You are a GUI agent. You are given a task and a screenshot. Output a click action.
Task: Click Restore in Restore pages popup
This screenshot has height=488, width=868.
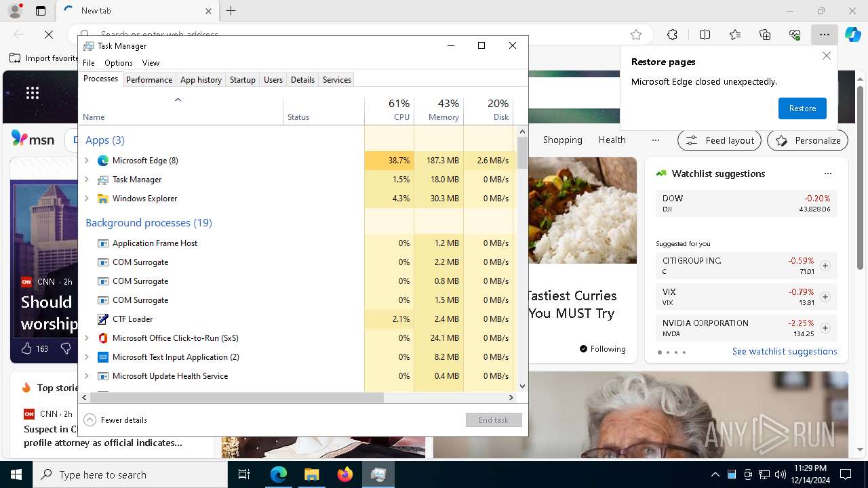tap(802, 108)
